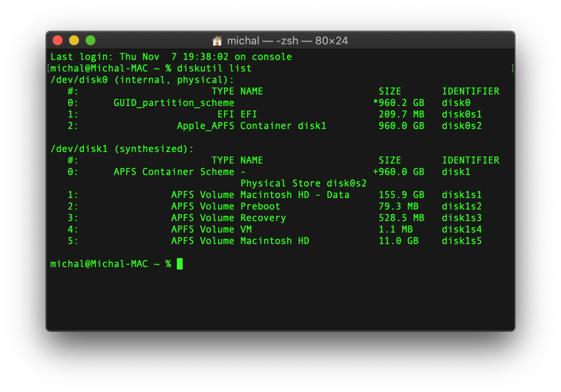
Task: Click 'Apple_APFS' type entry
Action: coord(206,126)
